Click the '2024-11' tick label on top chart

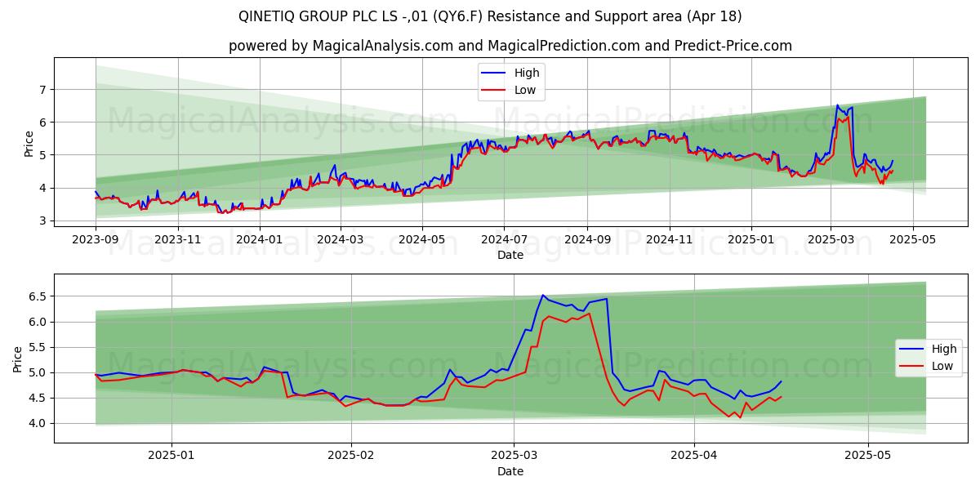tap(669, 239)
